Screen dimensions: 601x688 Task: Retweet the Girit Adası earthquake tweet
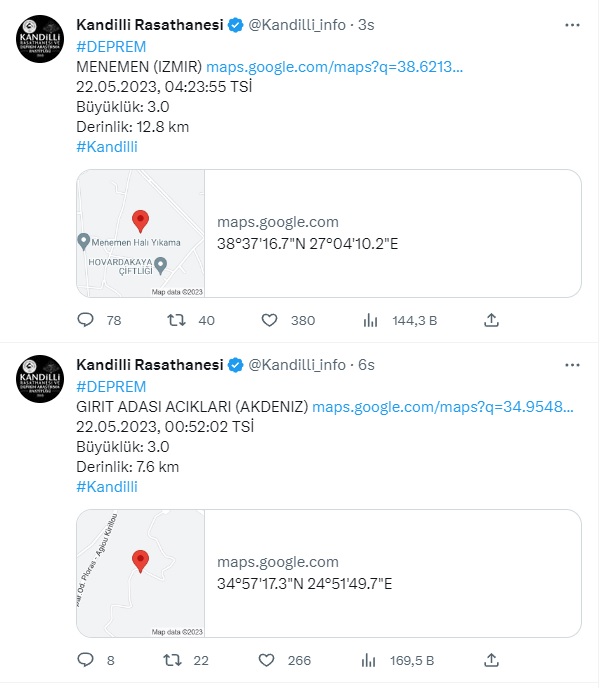coord(175,660)
